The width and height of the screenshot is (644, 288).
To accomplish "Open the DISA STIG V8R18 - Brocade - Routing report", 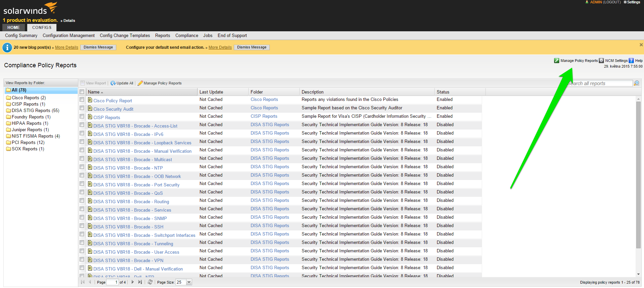I will pos(131,202).
